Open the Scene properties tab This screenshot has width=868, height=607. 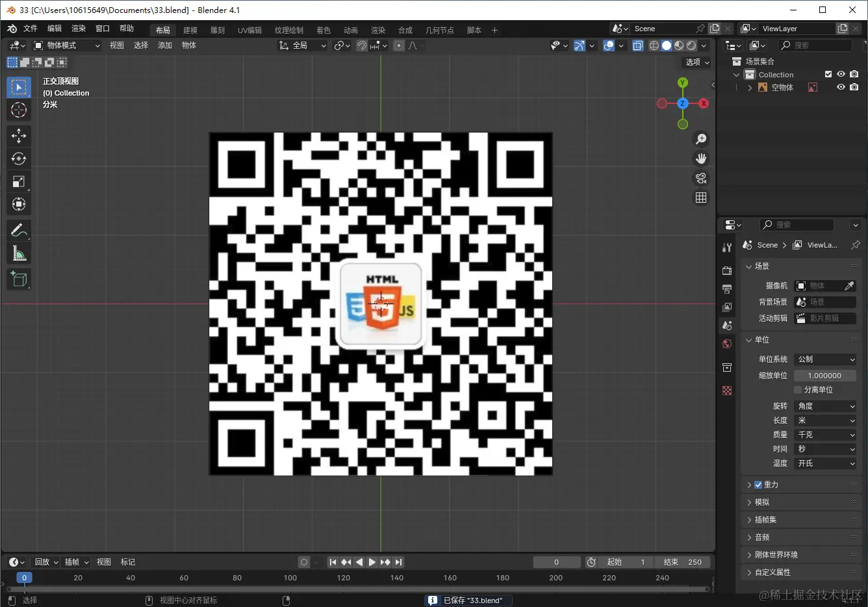coord(727,325)
